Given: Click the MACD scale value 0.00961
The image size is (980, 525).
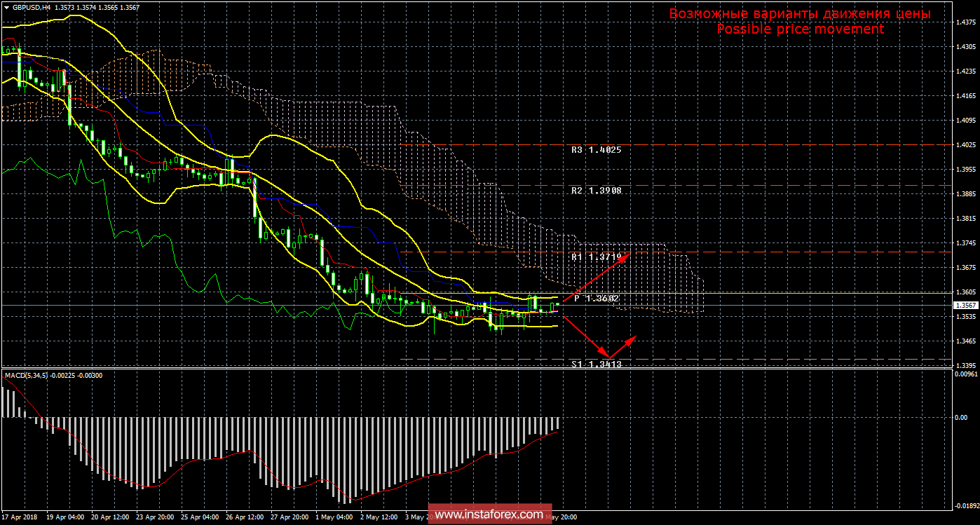Looking at the screenshot, I should coord(966,374).
